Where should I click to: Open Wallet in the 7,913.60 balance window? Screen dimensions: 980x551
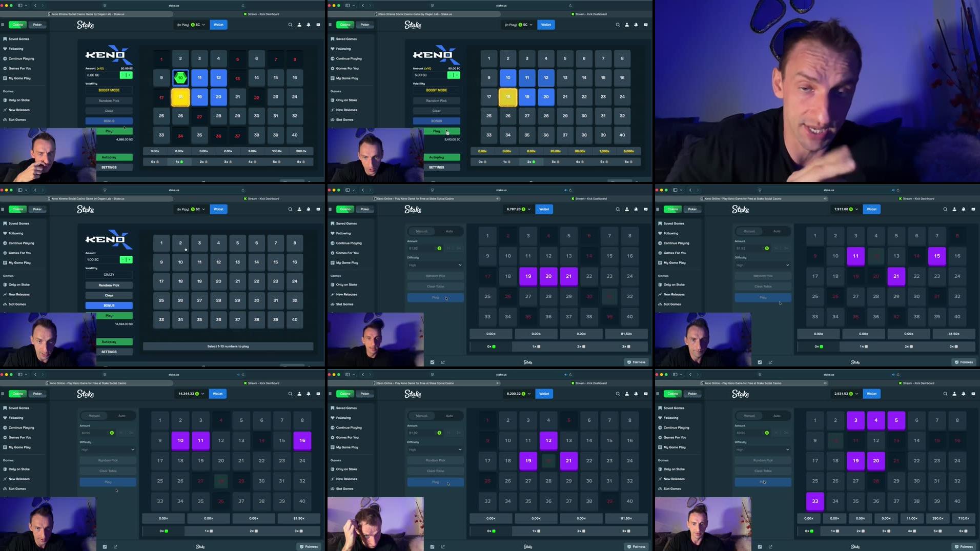coord(871,209)
